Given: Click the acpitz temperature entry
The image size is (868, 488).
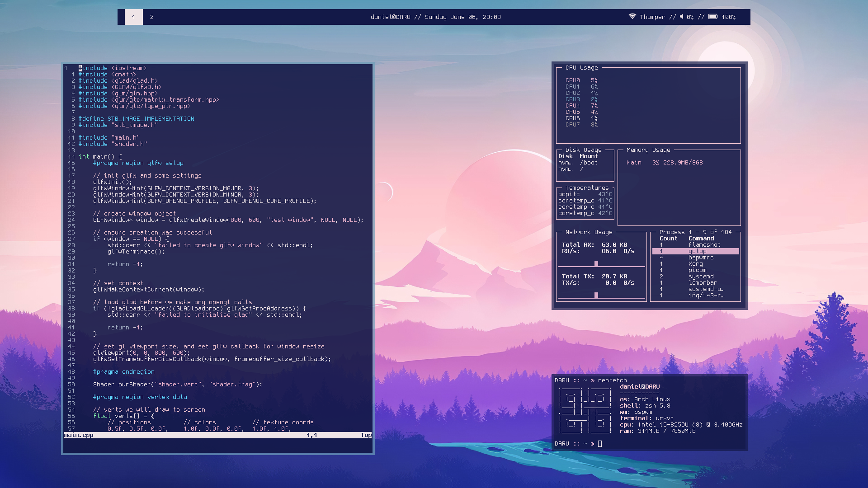Looking at the screenshot, I should pos(585,194).
